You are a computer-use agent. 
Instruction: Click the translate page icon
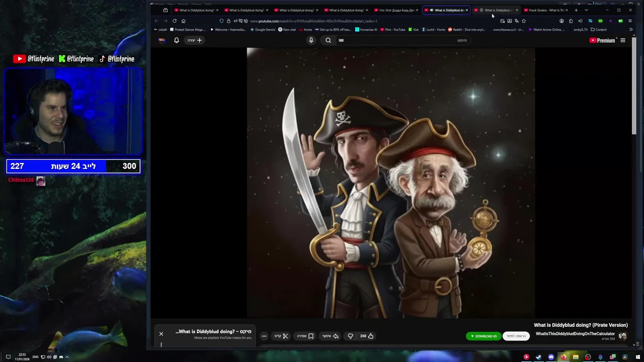click(x=516, y=21)
